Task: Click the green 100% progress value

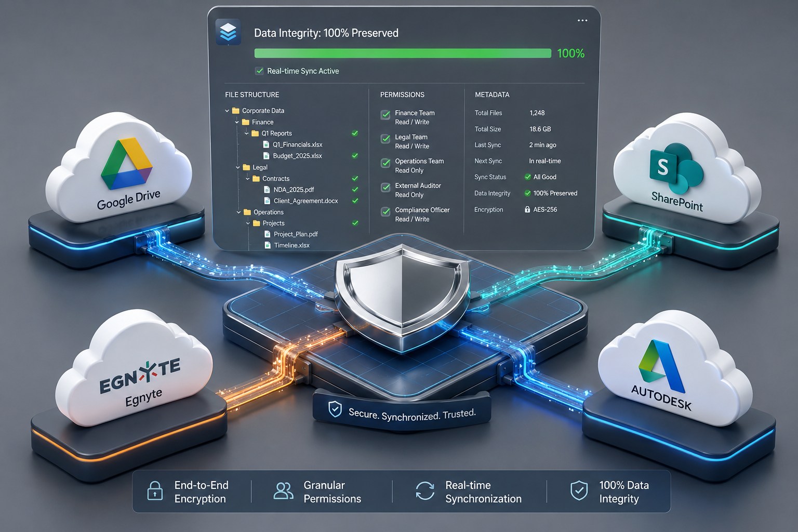Action: tap(570, 54)
